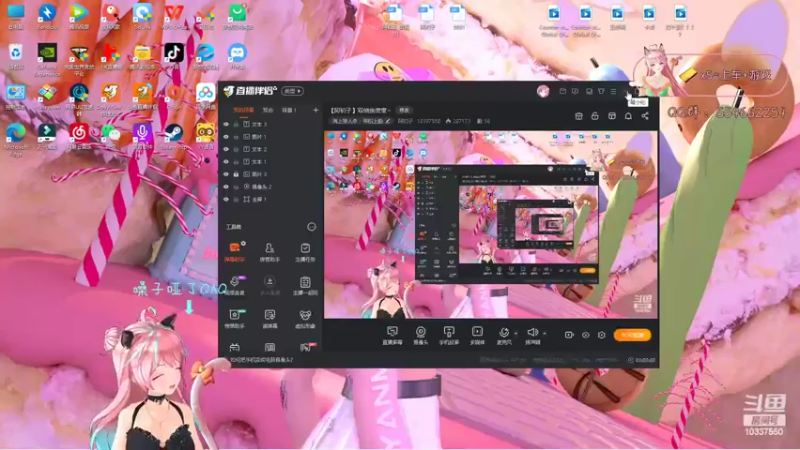Viewport: 800px width, 450px height.
Task: Click the orange start/stop live button
Action: tap(633, 335)
